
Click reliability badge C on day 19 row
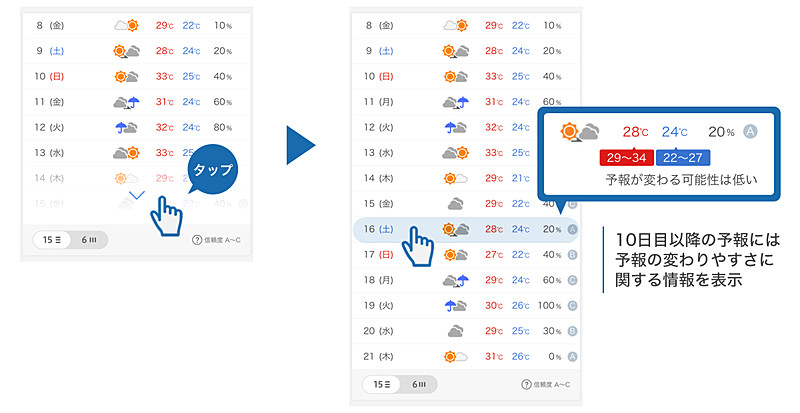pyautogui.click(x=574, y=305)
